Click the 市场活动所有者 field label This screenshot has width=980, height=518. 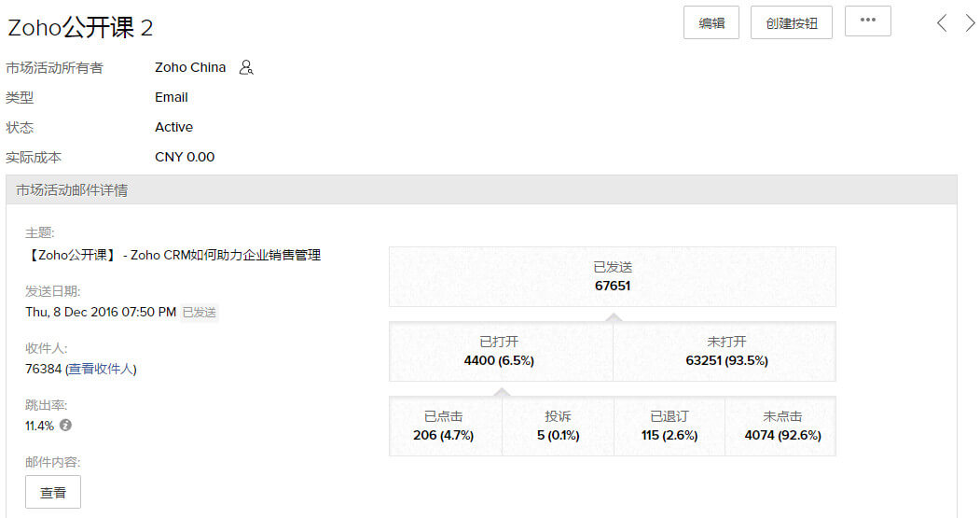[54, 67]
